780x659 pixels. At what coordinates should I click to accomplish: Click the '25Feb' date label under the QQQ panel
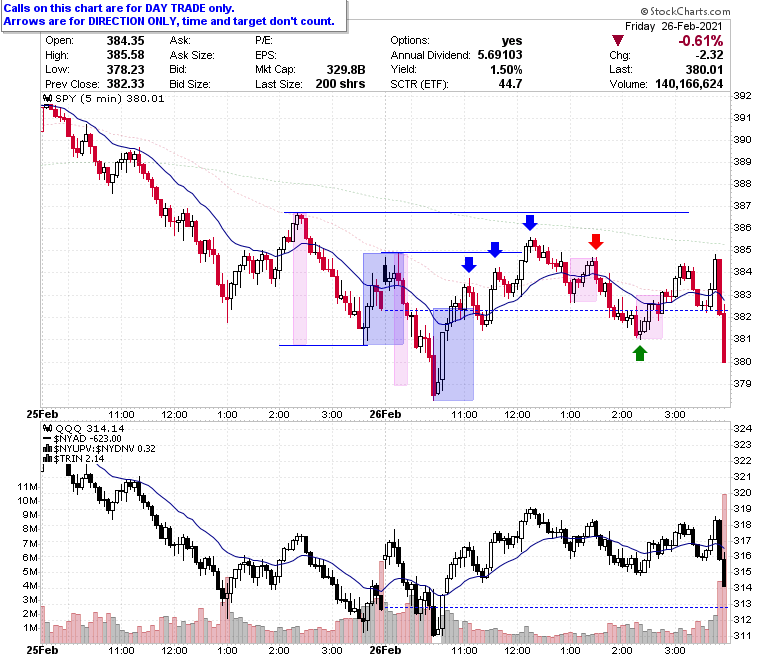tap(42, 650)
